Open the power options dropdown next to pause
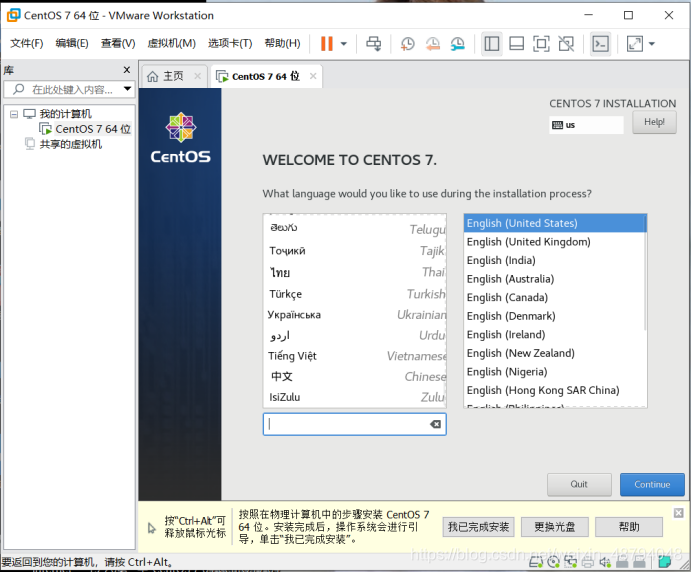Viewport: 692px width, 573px height. (x=344, y=44)
